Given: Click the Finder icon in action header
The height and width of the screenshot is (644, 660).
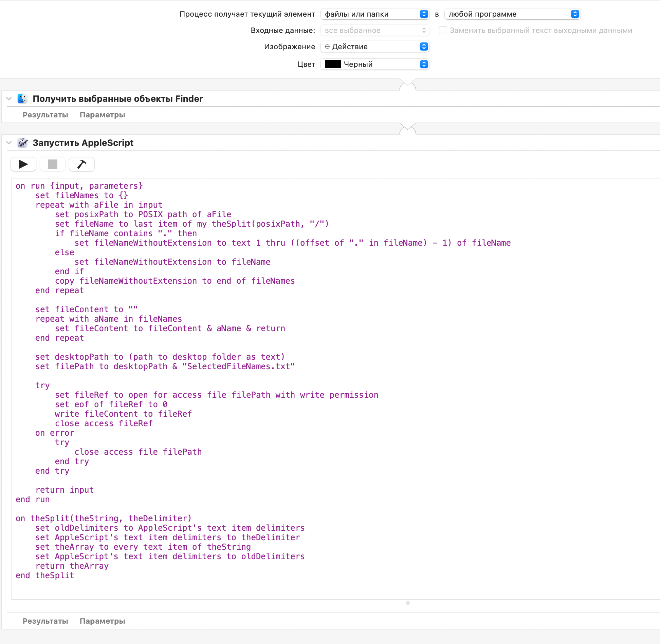Looking at the screenshot, I should [x=22, y=99].
